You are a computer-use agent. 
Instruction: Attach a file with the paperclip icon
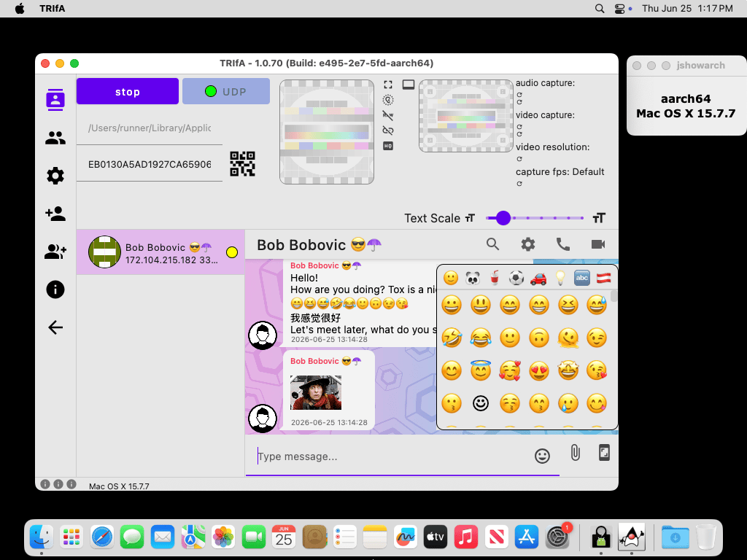point(576,452)
